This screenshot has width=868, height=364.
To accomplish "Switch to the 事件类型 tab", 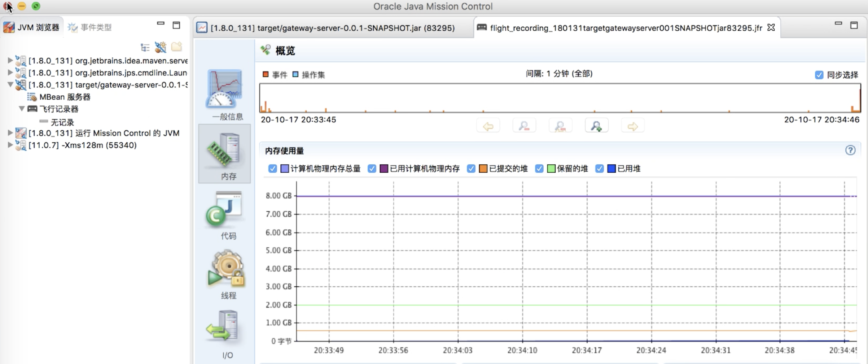I will coord(89,27).
